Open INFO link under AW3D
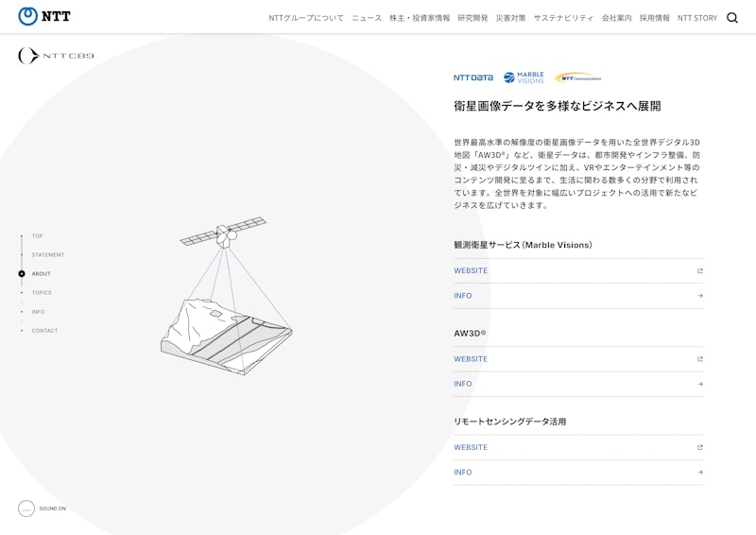The image size is (756, 535). 578,384
